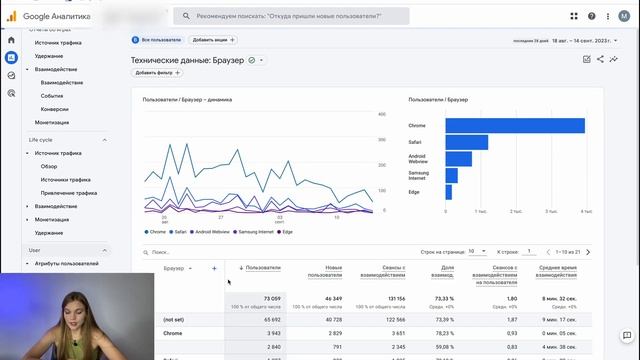
Task: Open the three-dot more options menu
Action: point(608,16)
